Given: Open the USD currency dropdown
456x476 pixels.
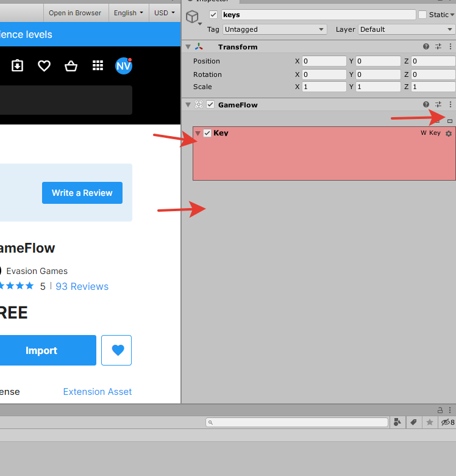Looking at the screenshot, I should 165,13.
